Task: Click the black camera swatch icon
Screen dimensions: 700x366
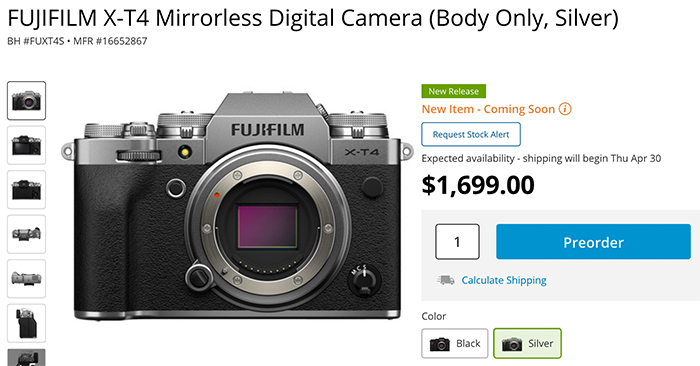Action: point(439,344)
